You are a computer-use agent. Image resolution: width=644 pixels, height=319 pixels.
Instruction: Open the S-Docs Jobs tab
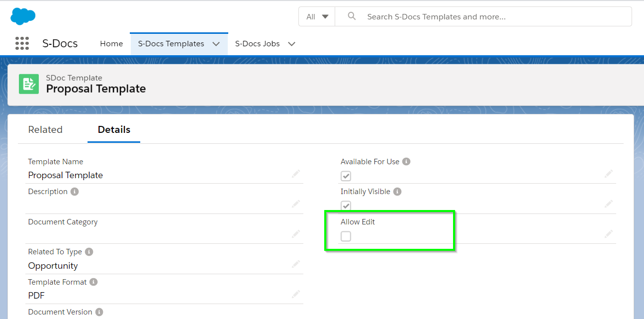pos(258,44)
